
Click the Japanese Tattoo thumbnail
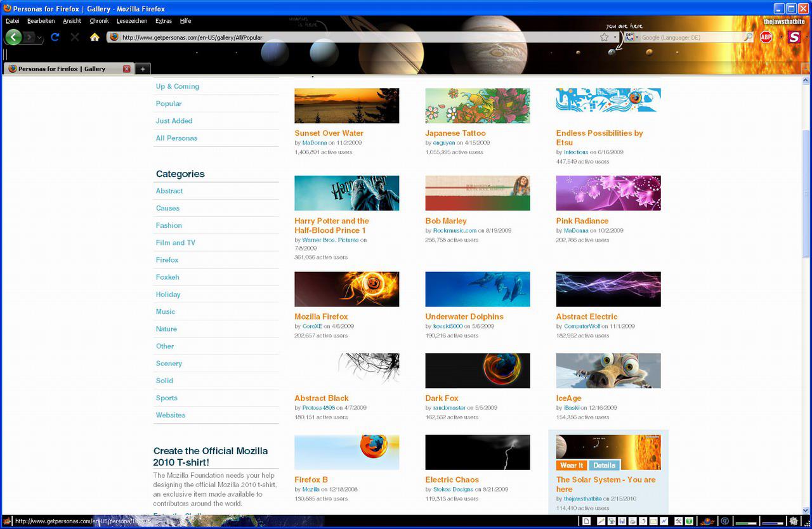[478, 105]
